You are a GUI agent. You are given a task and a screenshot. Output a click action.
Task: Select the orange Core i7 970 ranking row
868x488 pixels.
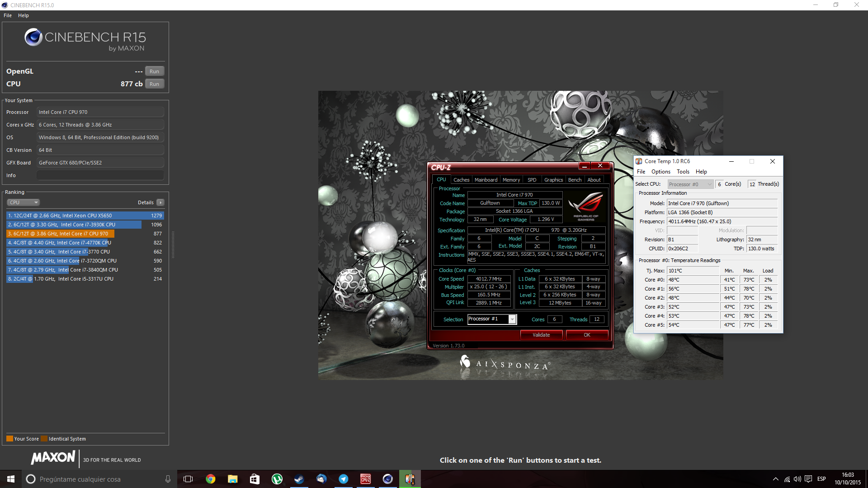pyautogui.click(x=85, y=234)
